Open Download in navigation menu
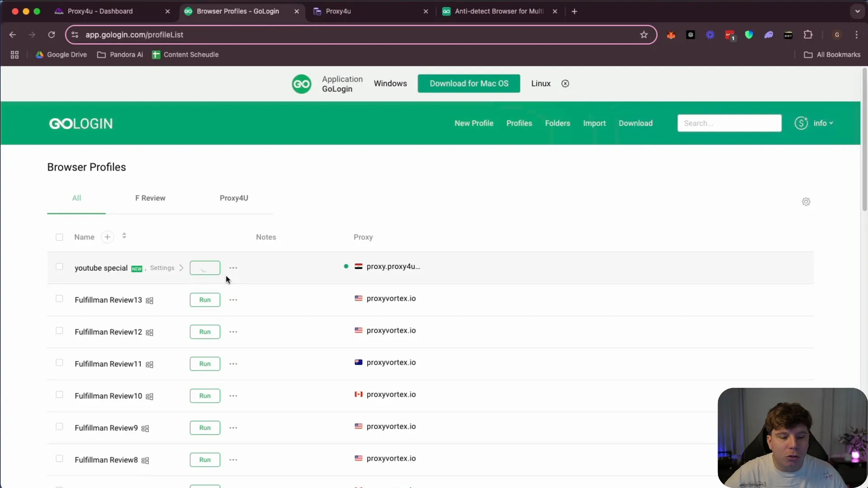 [x=636, y=123]
